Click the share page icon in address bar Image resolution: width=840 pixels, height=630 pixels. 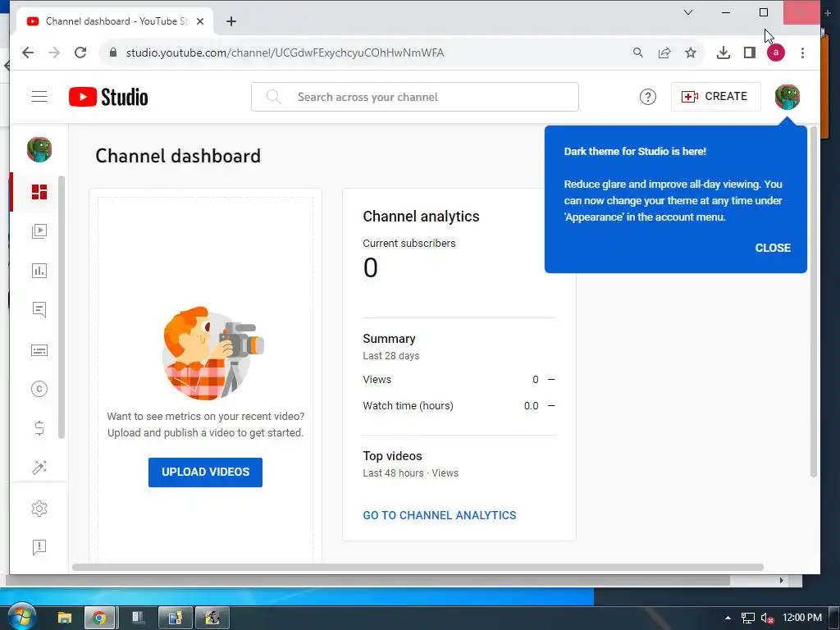click(664, 52)
